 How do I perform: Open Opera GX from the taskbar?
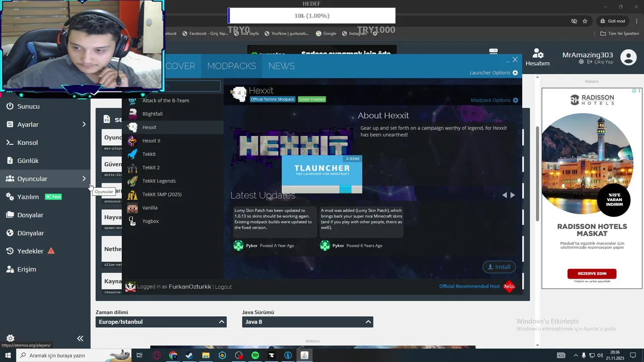[x=156, y=355]
